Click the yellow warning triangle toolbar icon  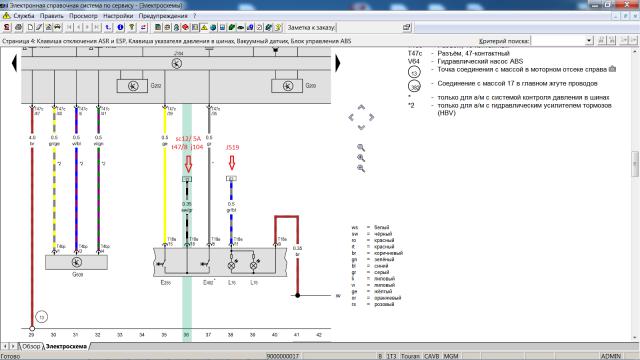pyautogui.click(x=204, y=27)
